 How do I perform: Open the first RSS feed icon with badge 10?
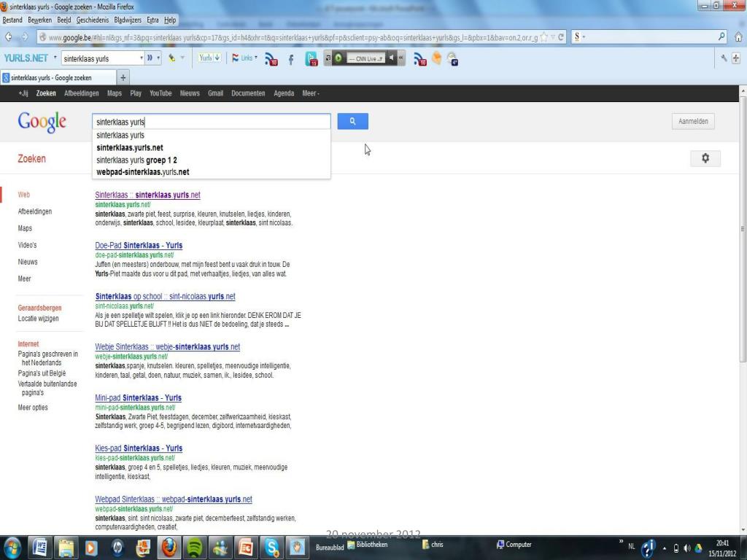coord(271,59)
